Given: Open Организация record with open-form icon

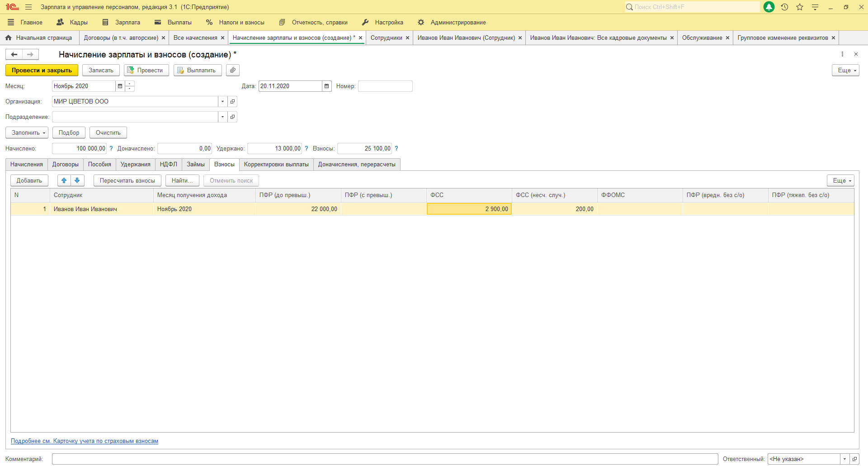Looking at the screenshot, I should coord(232,102).
